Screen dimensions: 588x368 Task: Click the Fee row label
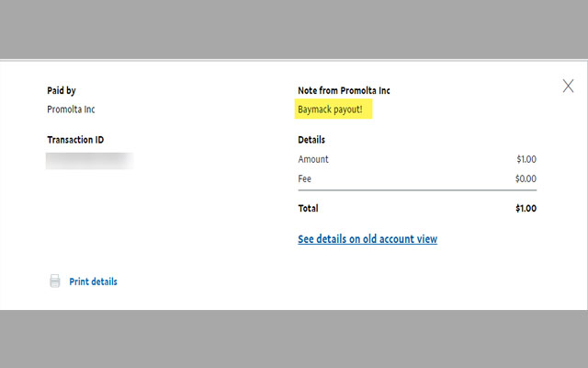(x=306, y=178)
